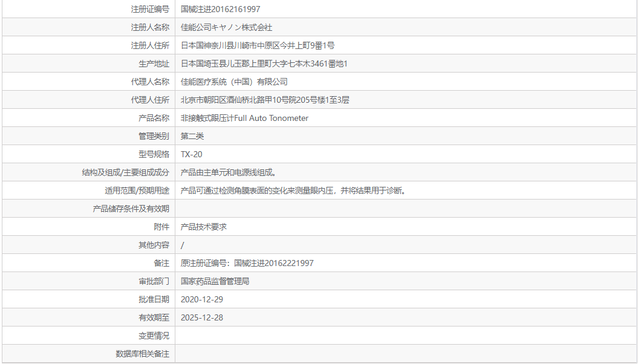
Task: Select agent name 佳能医疗系统（中国）有限公司
Action: tap(235, 82)
